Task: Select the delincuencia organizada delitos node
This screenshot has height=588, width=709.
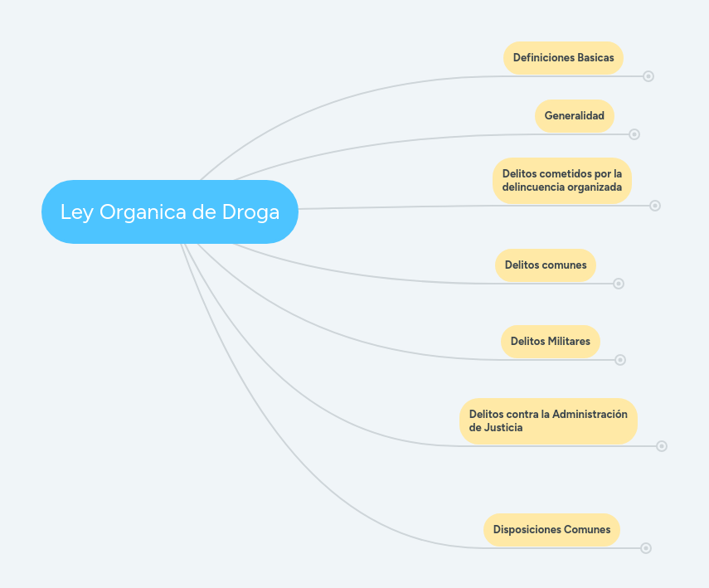Action: click(562, 181)
